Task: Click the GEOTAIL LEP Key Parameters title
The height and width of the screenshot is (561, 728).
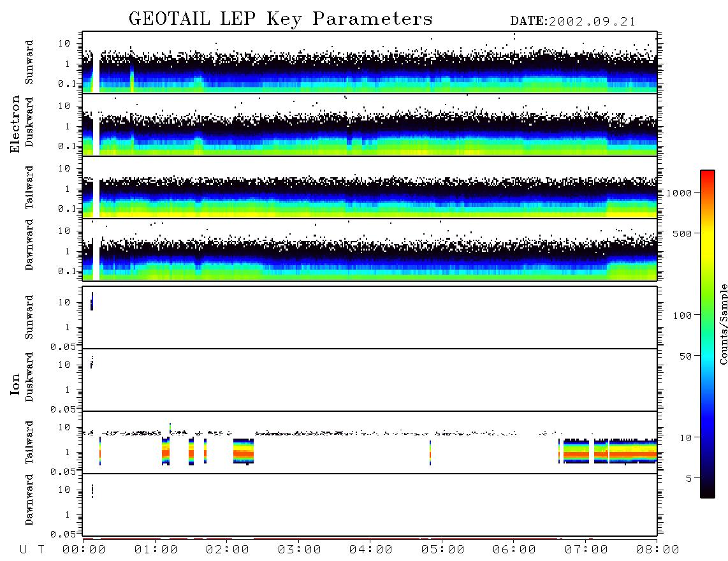Action: tap(280, 19)
